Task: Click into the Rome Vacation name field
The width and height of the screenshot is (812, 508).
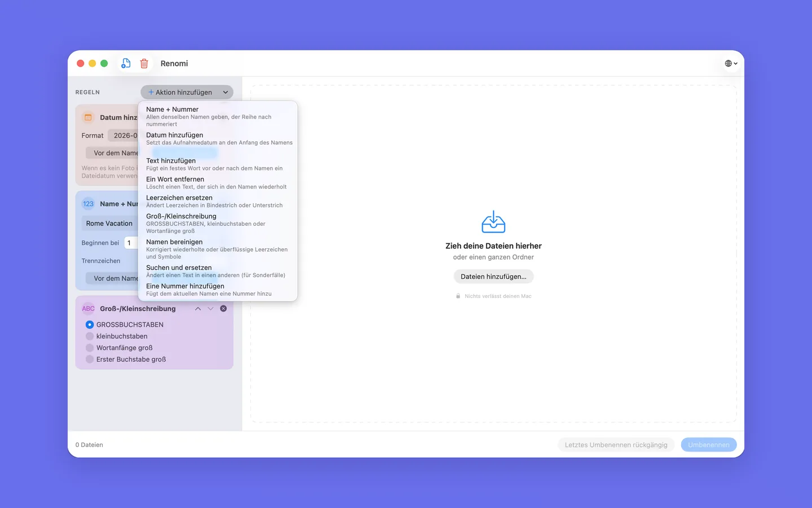Action: point(110,224)
